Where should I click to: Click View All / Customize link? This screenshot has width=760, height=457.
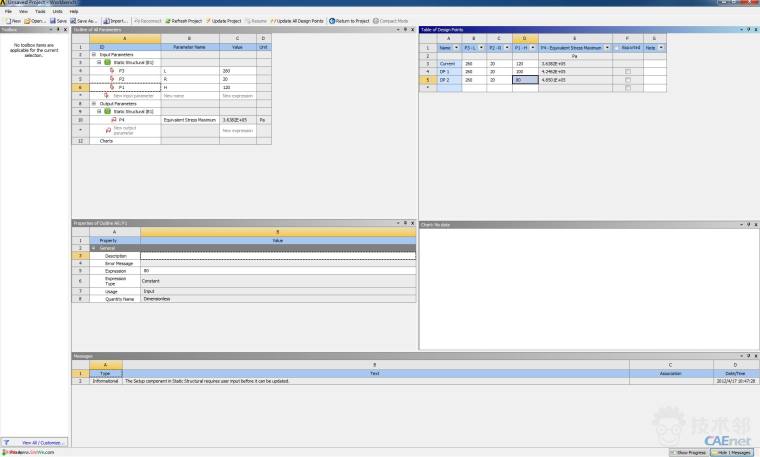click(x=39, y=442)
